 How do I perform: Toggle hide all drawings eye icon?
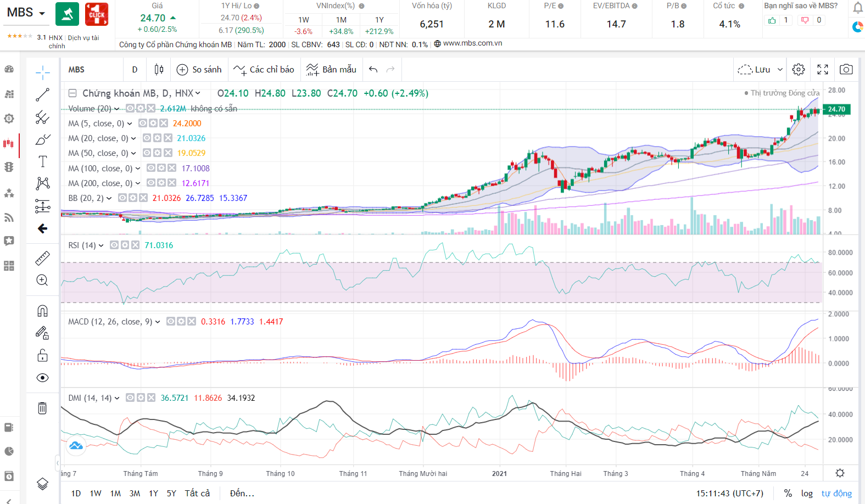tap(42, 378)
